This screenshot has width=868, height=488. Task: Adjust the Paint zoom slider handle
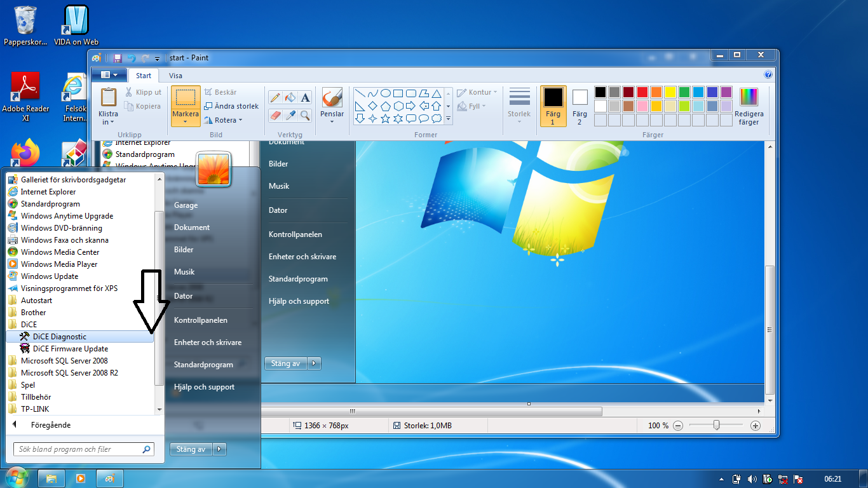(x=716, y=426)
